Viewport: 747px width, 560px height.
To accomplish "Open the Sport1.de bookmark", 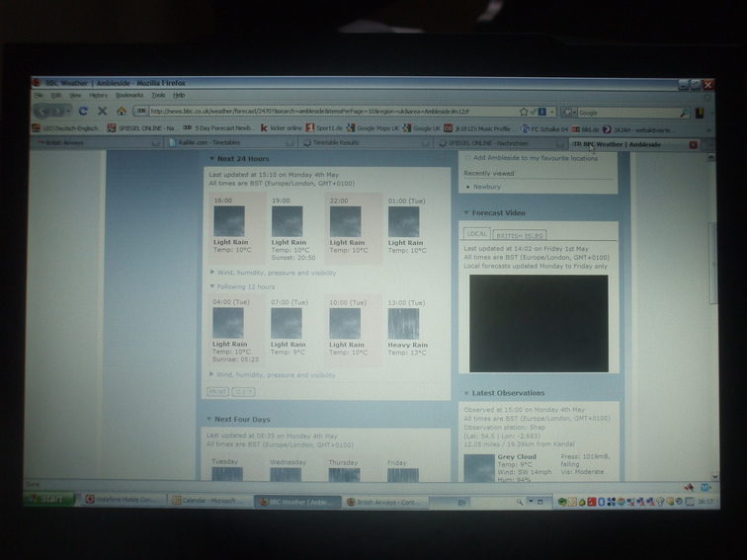I will click(324, 128).
